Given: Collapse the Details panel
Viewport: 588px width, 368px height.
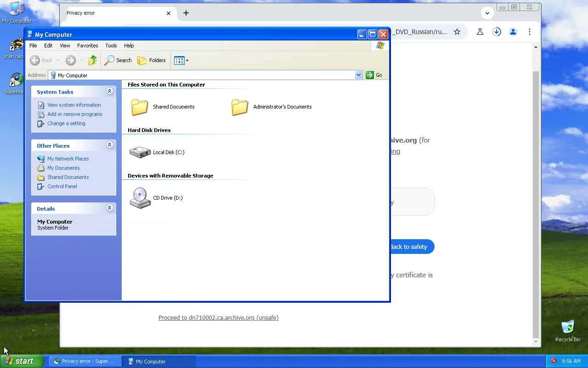Looking at the screenshot, I should [x=110, y=208].
